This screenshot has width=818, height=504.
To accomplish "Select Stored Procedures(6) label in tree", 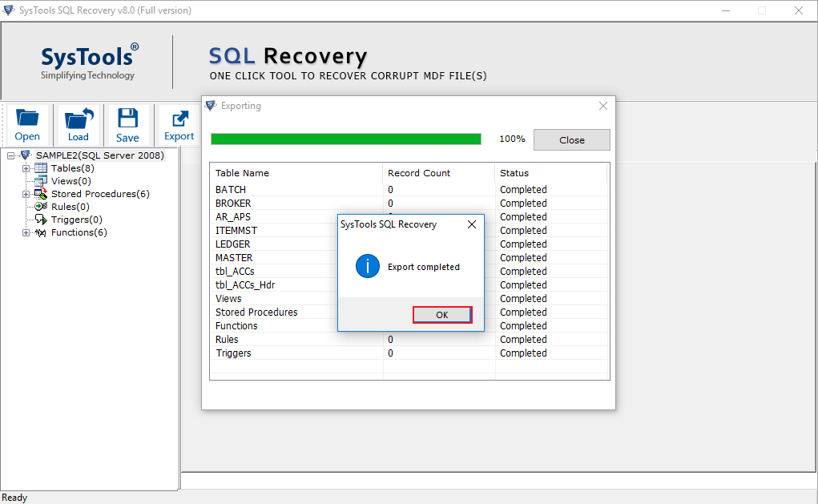I will [100, 194].
